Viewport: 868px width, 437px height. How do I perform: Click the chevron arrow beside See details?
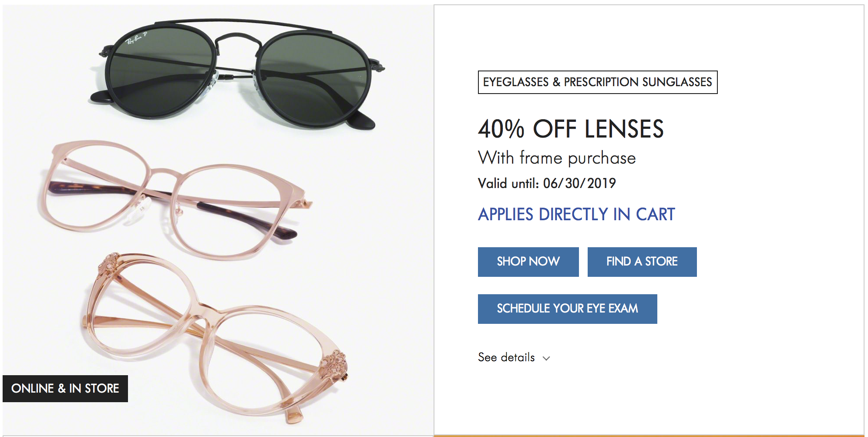point(546,358)
